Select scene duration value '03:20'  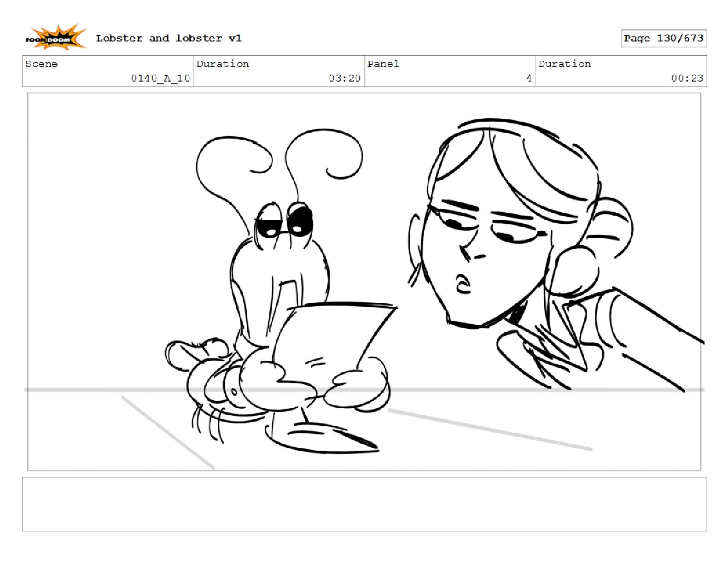point(344,78)
